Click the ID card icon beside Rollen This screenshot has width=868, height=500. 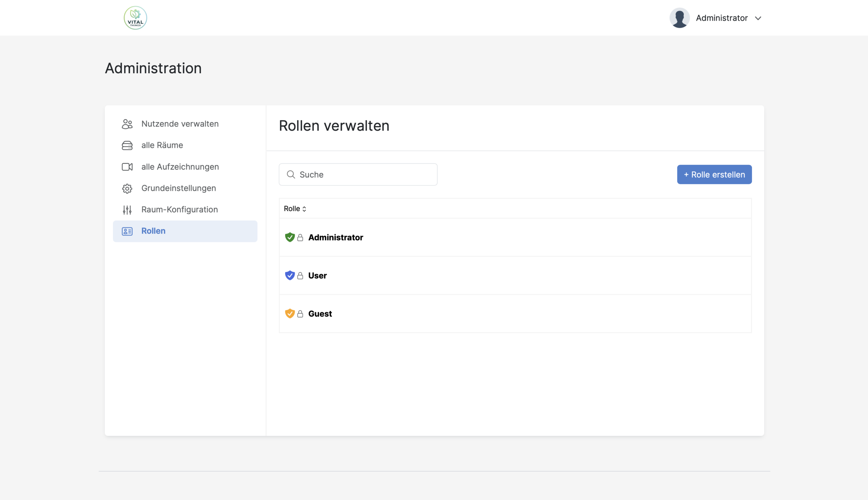pyautogui.click(x=127, y=231)
